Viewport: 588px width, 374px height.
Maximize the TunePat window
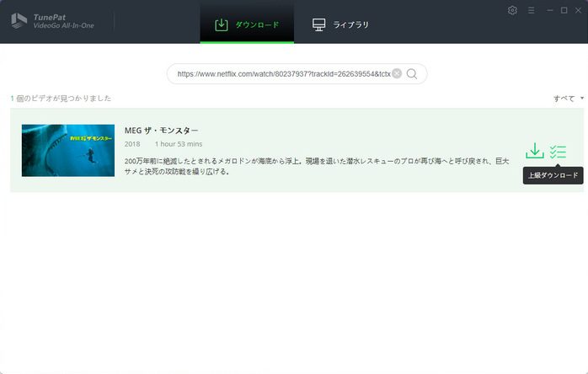point(564,10)
